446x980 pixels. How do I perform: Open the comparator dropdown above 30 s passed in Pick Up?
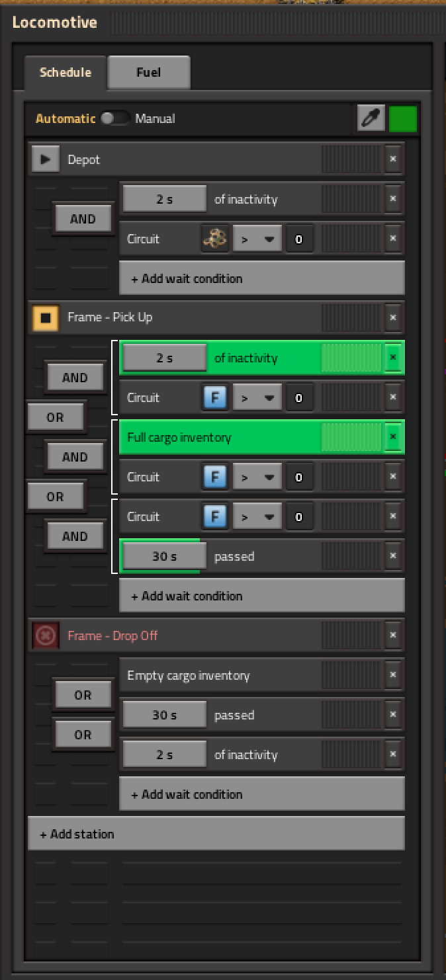(257, 516)
